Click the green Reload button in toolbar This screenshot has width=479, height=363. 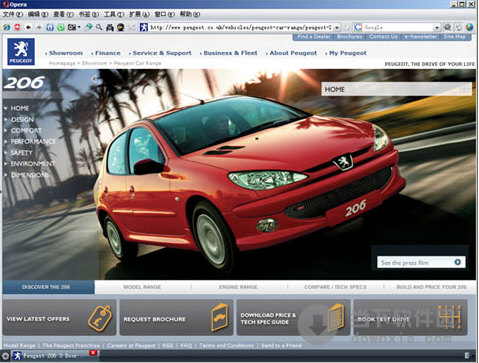click(61, 27)
